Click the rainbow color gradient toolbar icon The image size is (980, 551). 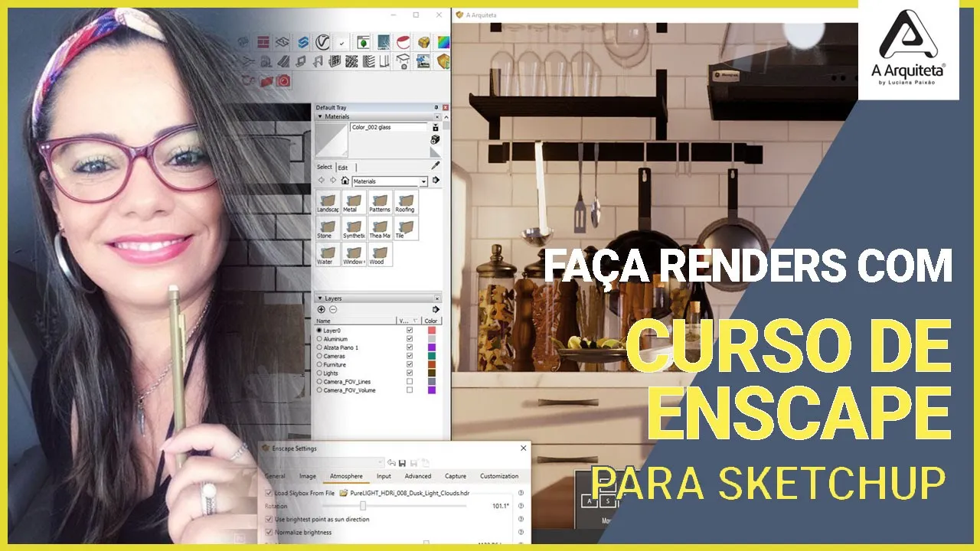coord(443,42)
